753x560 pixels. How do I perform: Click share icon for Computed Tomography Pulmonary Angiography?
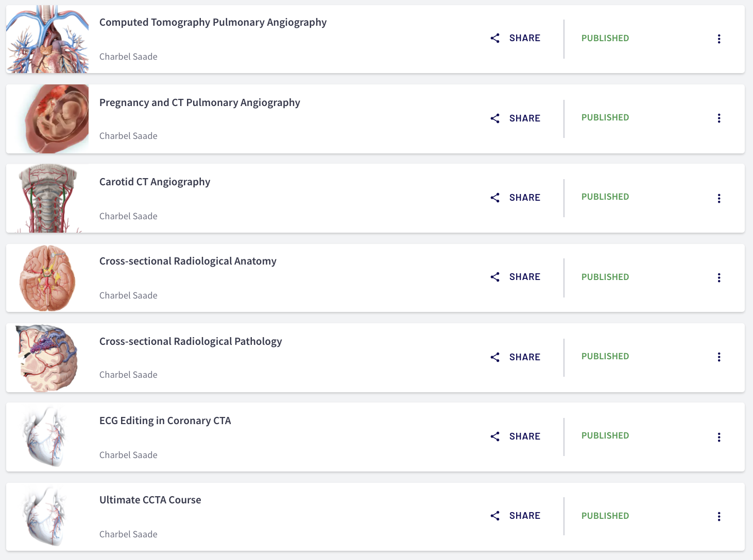coord(495,38)
